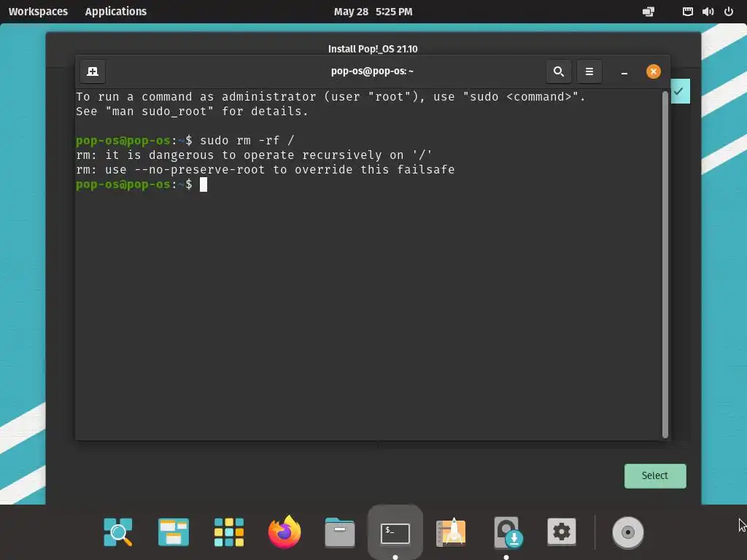Click the terminal title 'pop-os@pop-os: ~'
The width and height of the screenshot is (747, 560).
(372, 71)
